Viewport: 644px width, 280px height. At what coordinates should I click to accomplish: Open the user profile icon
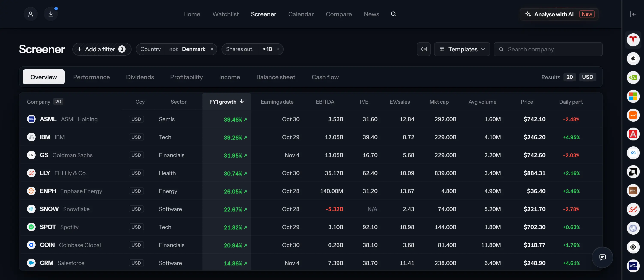point(30,14)
